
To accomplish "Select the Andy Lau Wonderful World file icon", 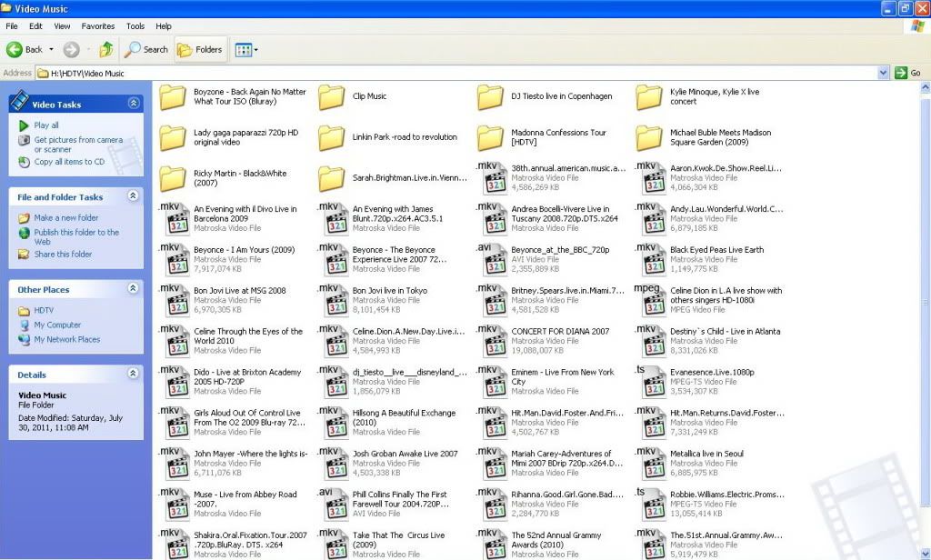I will tap(650, 219).
